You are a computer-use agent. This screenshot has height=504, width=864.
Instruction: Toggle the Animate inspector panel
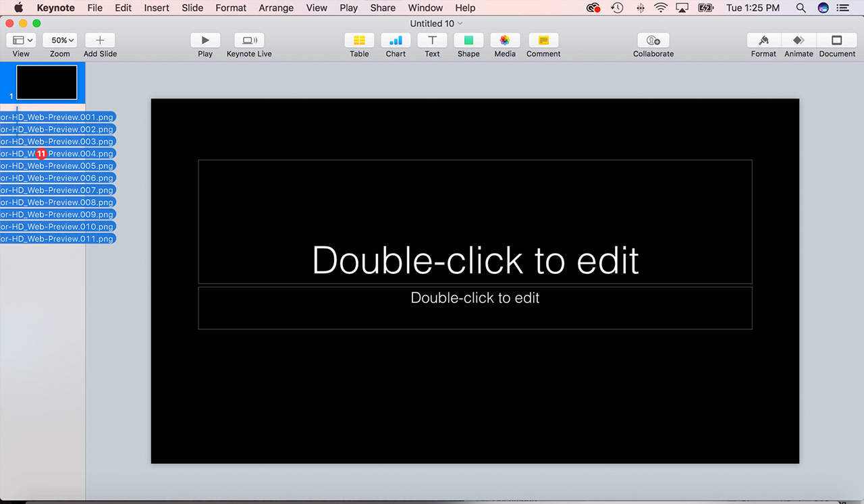[x=799, y=40]
